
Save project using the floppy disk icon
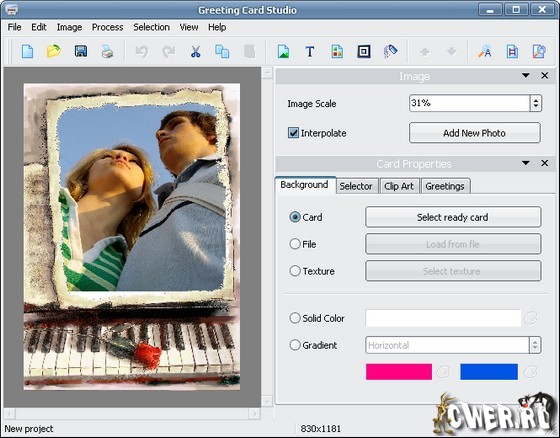click(81, 51)
